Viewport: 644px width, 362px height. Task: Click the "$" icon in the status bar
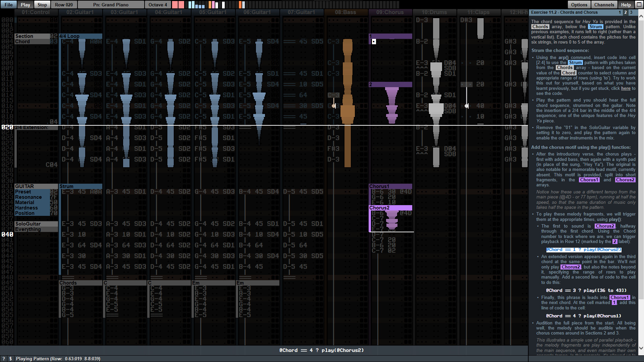coord(10,359)
